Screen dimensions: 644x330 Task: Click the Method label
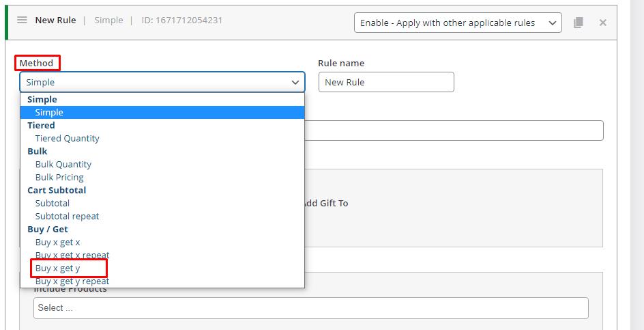pos(37,63)
